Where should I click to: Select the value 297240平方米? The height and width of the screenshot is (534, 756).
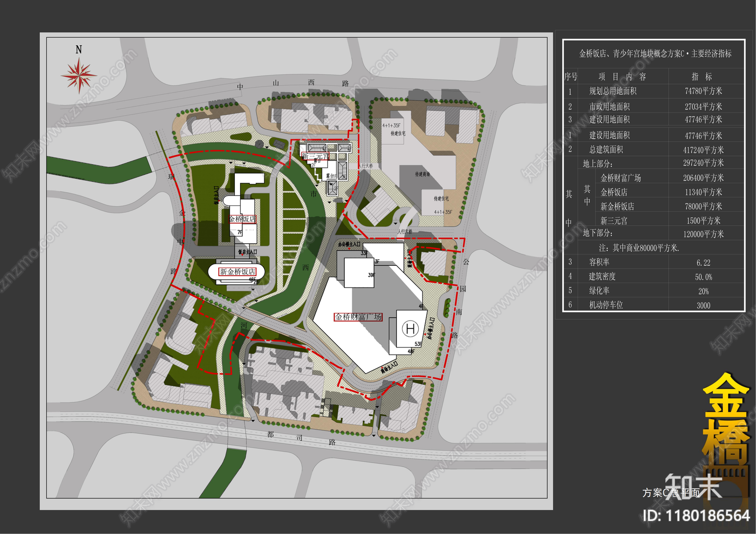[x=704, y=163]
